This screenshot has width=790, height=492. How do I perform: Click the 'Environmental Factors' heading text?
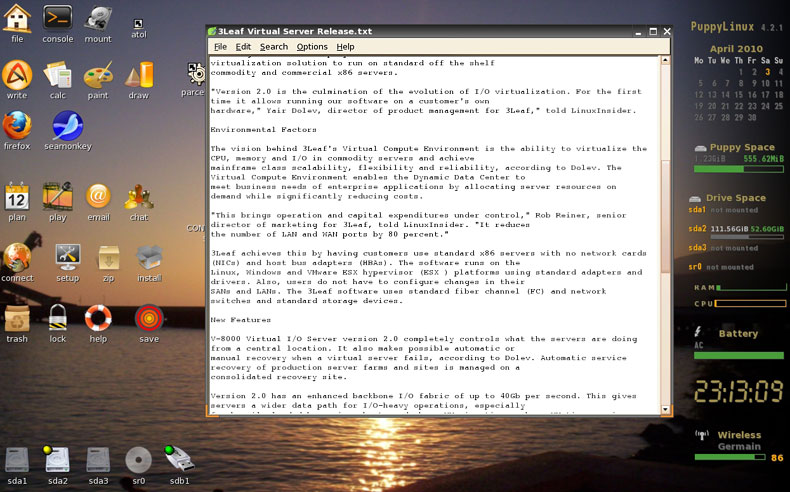[264, 129]
